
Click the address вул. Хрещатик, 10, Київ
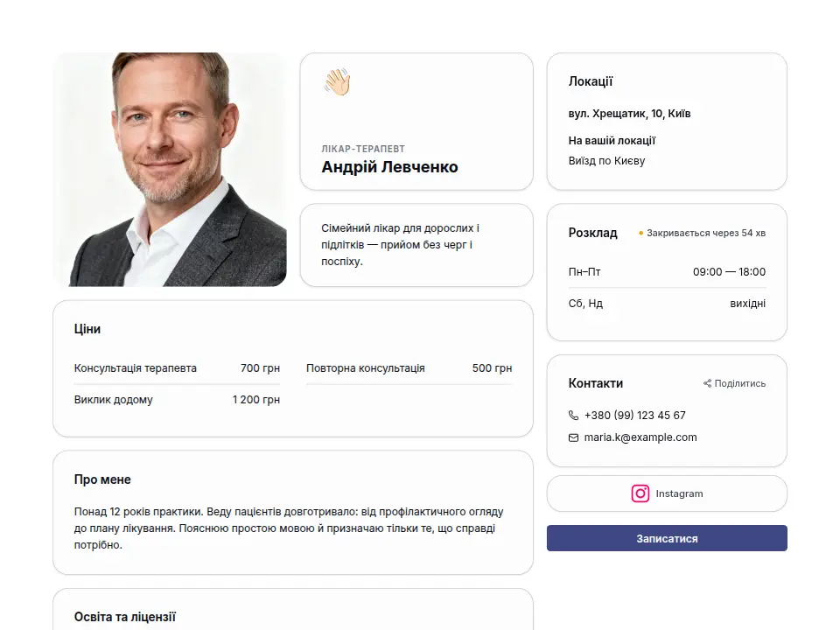tap(629, 114)
